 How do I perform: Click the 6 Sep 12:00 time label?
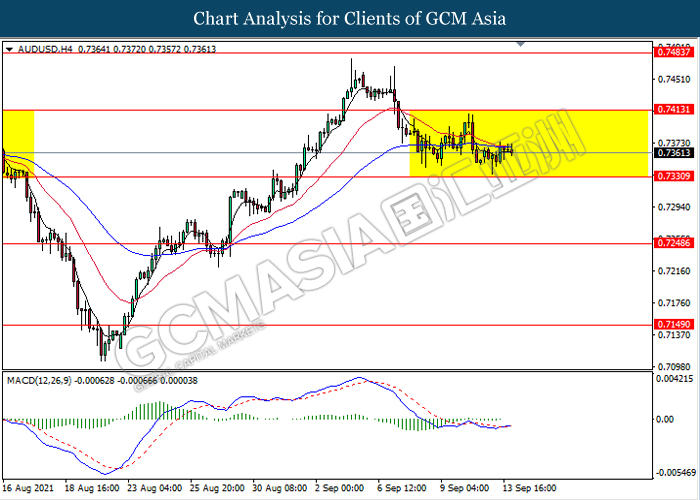(403, 488)
